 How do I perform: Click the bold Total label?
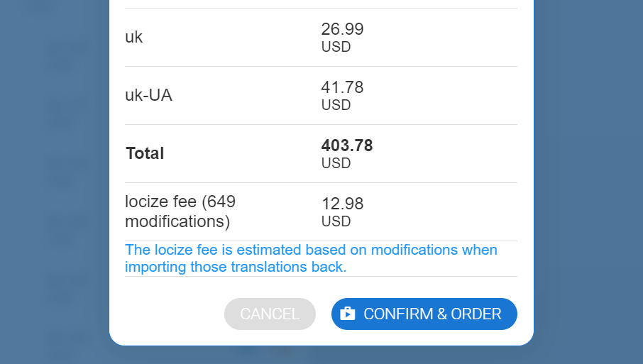coord(145,153)
